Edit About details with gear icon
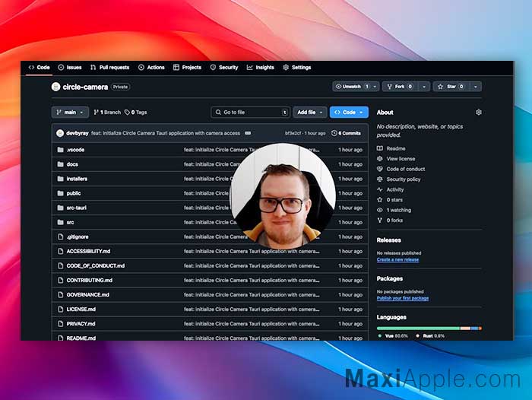The image size is (532, 400). (478, 113)
